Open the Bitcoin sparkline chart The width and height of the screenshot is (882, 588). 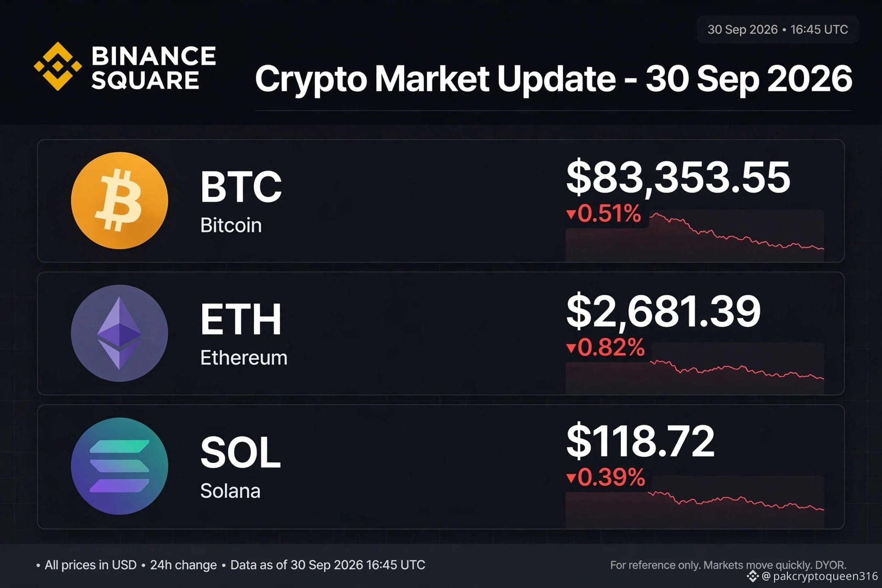click(695, 236)
